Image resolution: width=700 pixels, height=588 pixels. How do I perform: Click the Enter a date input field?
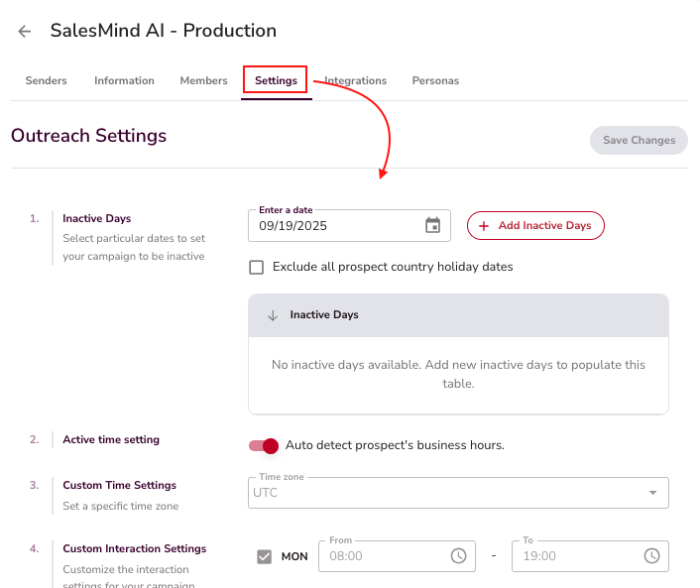[x=335, y=226]
